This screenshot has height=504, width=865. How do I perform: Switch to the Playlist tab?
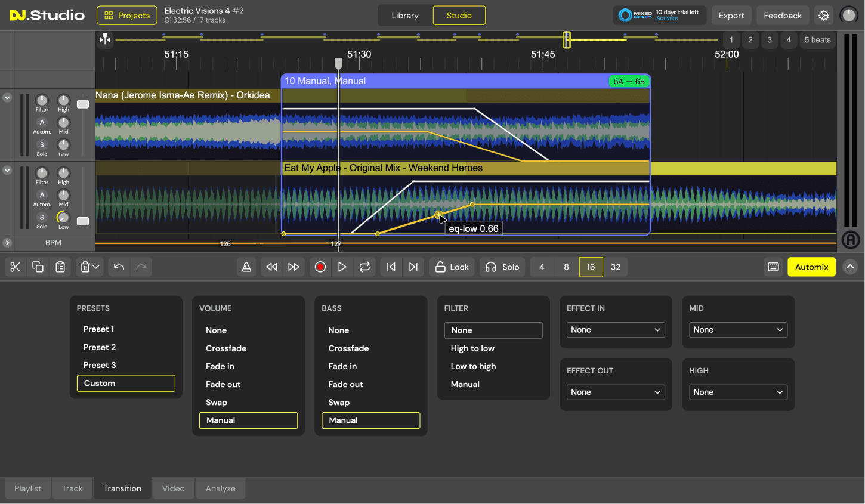pyautogui.click(x=28, y=488)
